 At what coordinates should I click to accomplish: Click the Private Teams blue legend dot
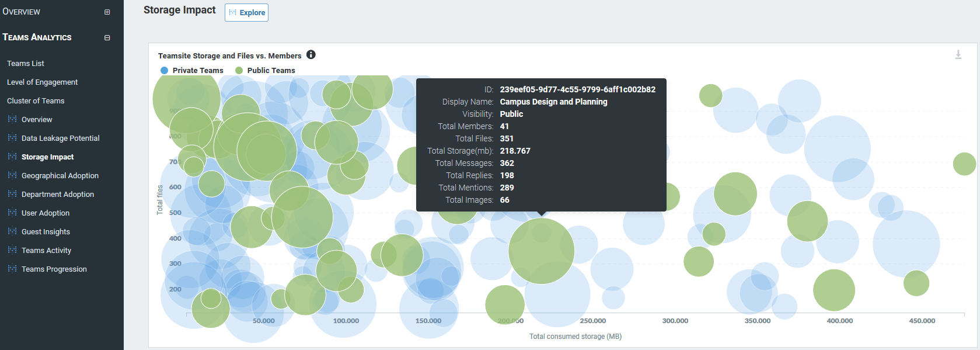point(164,70)
